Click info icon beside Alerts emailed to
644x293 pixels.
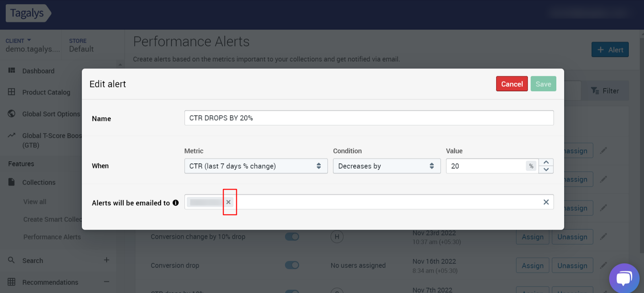[x=175, y=203]
